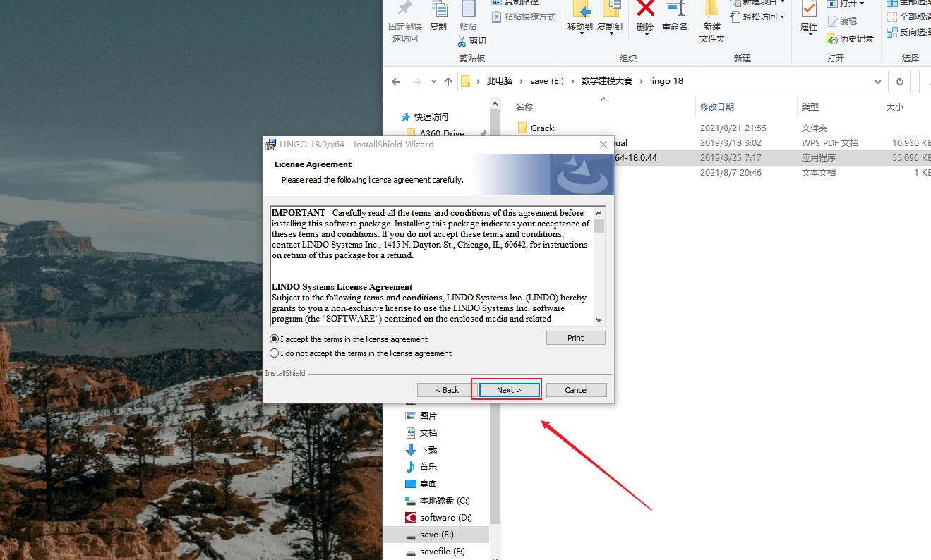Click the 应用程序 type cell
Viewport: 931px width, 560px height.
tap(819, 158)
